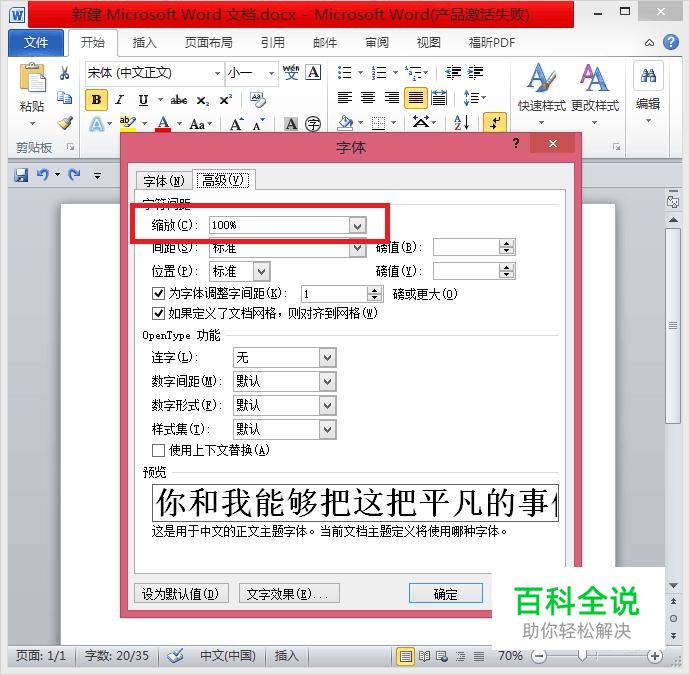Enable 使用上下文替换 checkbox
This screenshot has width=690, height=675.
click(x=158, y=451)
